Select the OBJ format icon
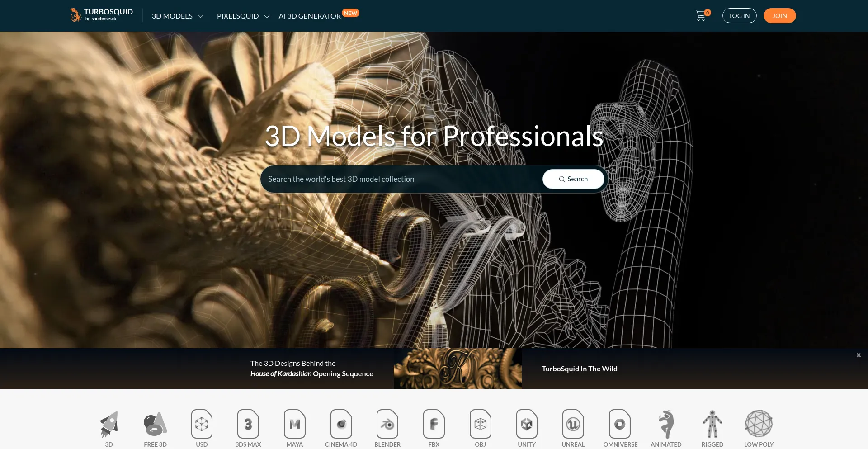 481,424
